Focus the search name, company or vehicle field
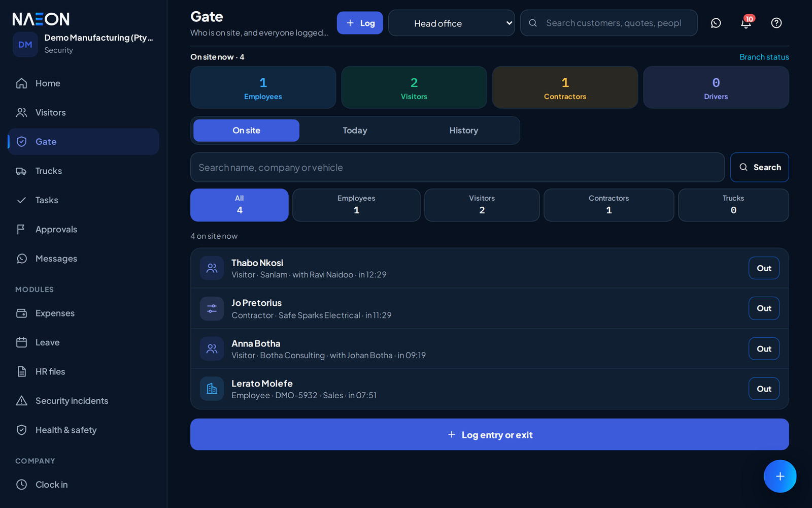The image size is (812, 508). (x=457, y=167)
